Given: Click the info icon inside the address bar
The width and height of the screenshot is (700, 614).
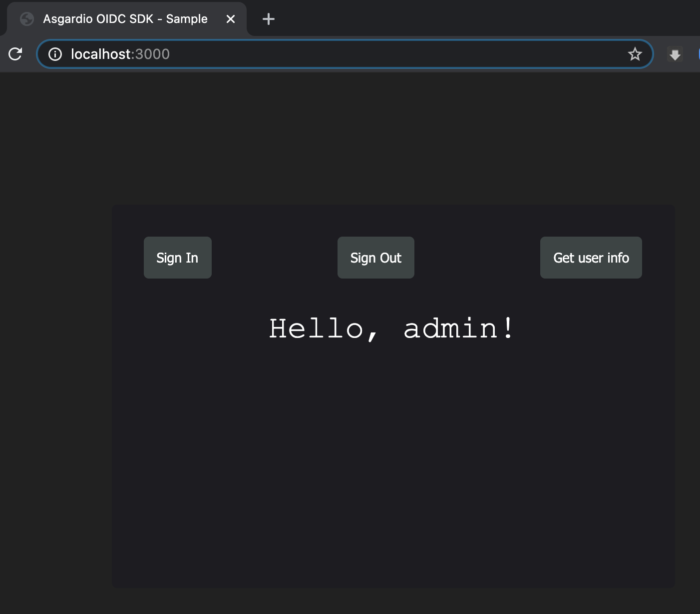Looking at the screenshot, I should [55, 54].
